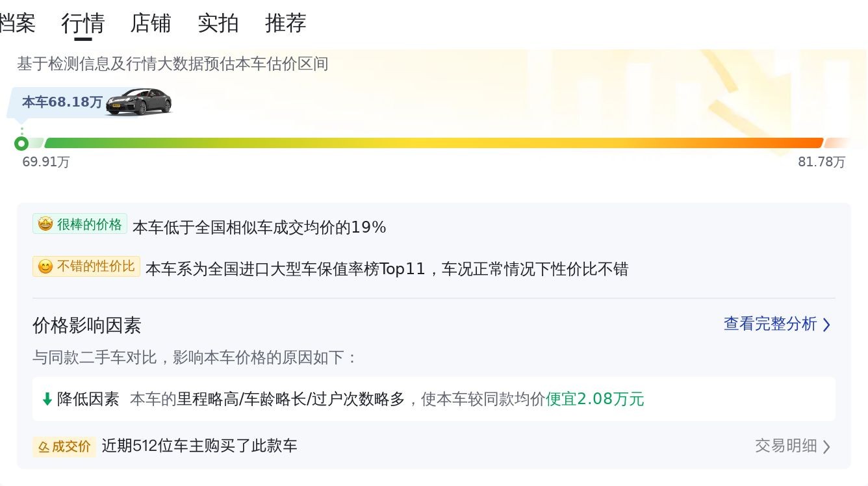Open the 查看完整分析 text link
Screen dimensions: 868x486
(770, 324)
